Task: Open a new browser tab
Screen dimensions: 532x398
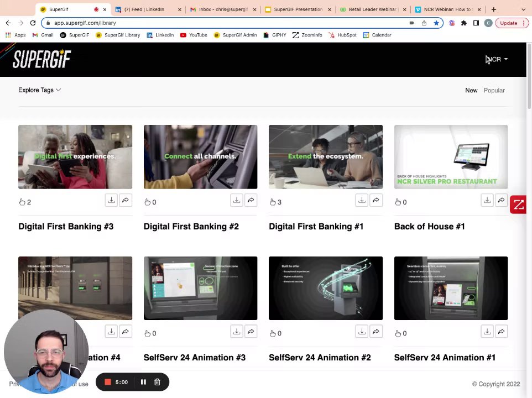Action: tap(494, 9)
